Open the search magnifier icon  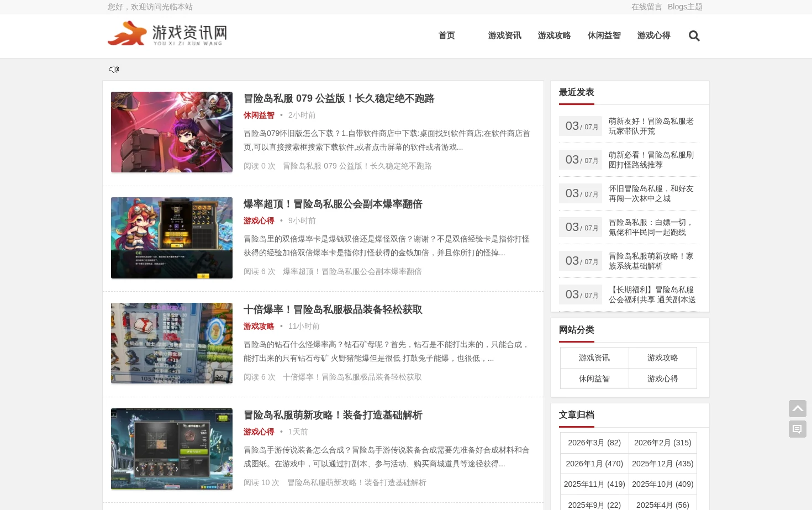click(694, 36)
